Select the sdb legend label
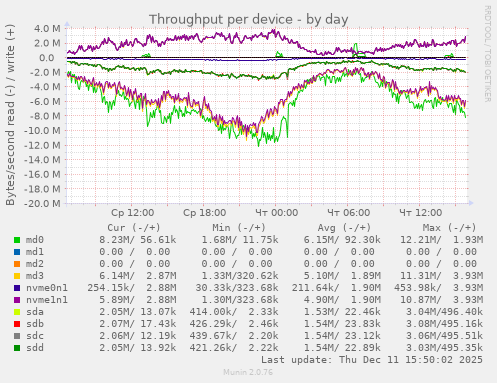Screen dimensions: 497x383 click(35, 324)
